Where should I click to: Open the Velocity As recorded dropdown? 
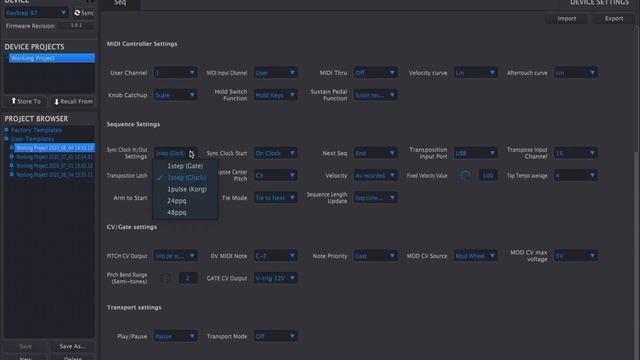click(x=375, y=176)
